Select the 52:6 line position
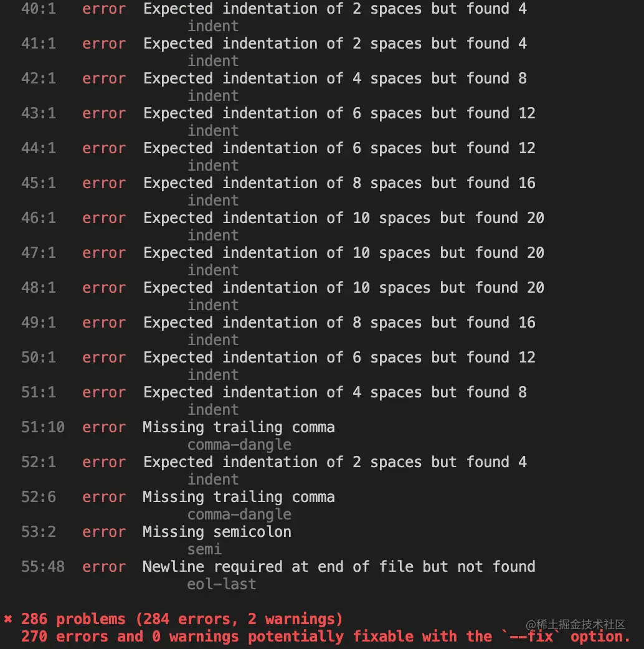The width and height of the screenshot is (644, 649). tap(39, 498)
